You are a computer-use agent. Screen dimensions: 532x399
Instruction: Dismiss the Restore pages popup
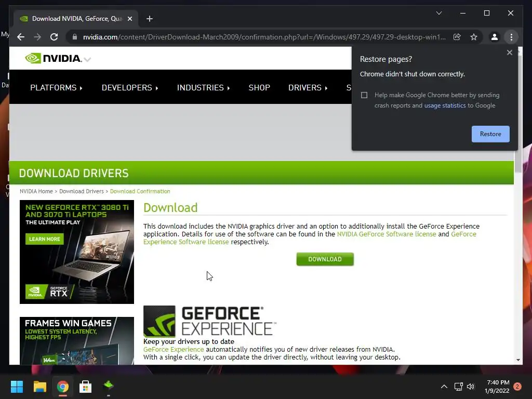coord(509,52)
